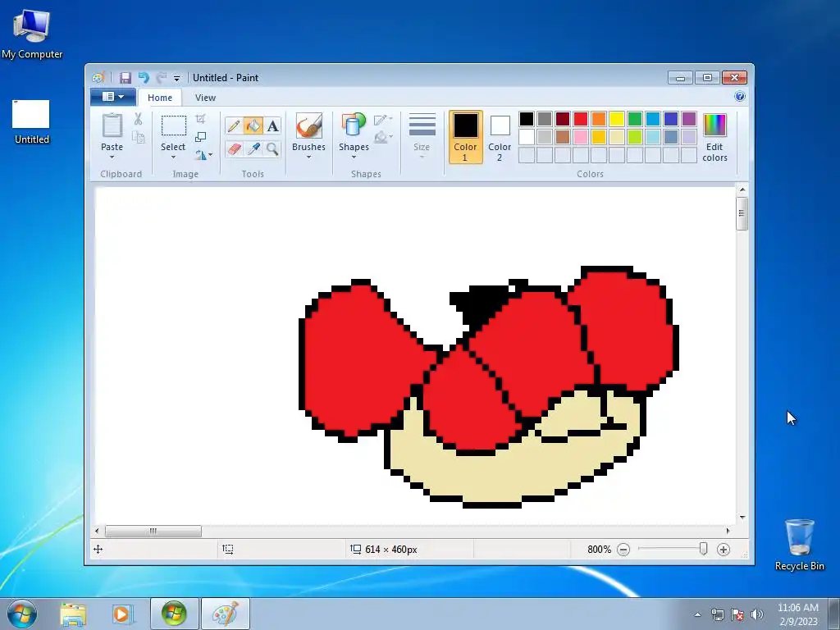Screen dimensions: 840x630
Task: Click the Paste clipboard icon
Action: (x=112, y=126)
